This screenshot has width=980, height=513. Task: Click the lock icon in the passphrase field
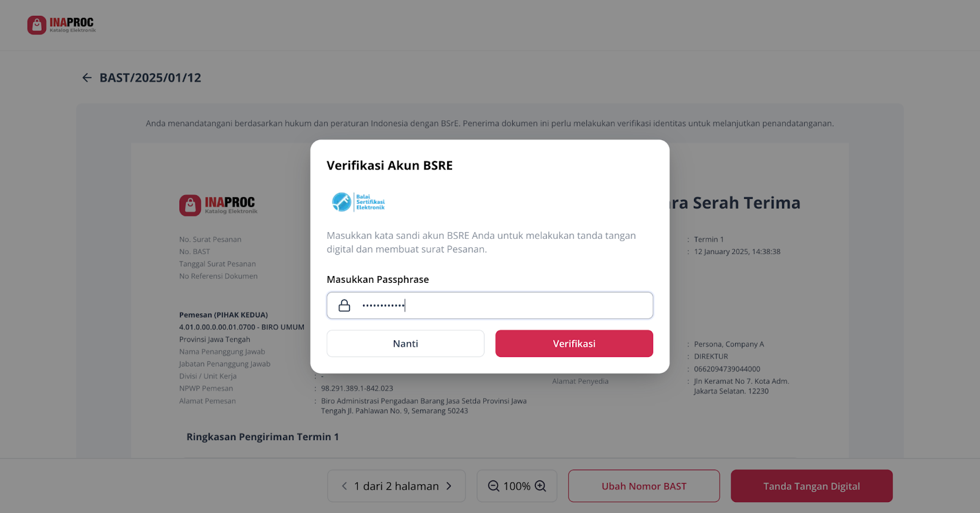click(344, 305)
